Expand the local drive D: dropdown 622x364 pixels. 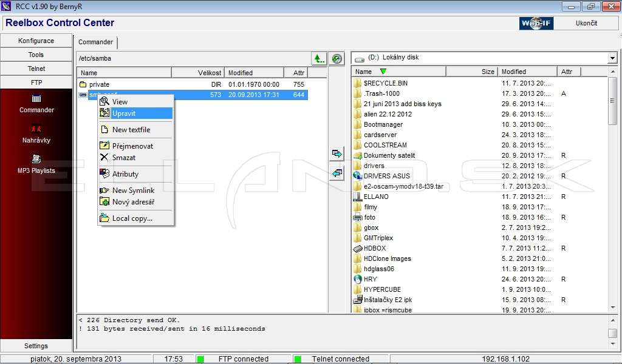pyautogui.click(x=612, y=58)
